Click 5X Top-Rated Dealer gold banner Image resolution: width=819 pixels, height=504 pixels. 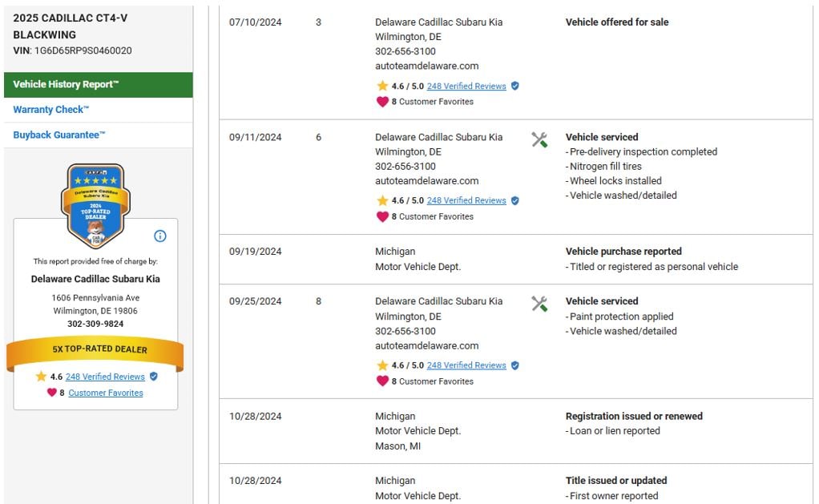(x=95, y=349)
